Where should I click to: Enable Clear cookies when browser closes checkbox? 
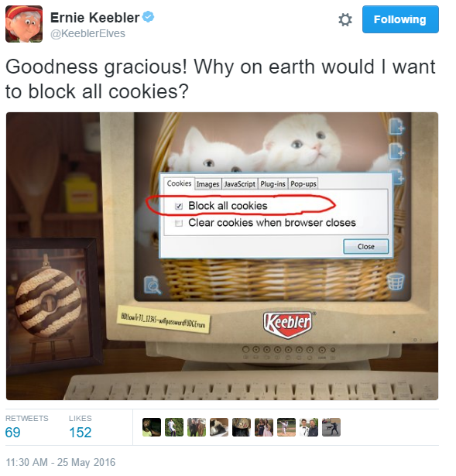coord(179,223)
